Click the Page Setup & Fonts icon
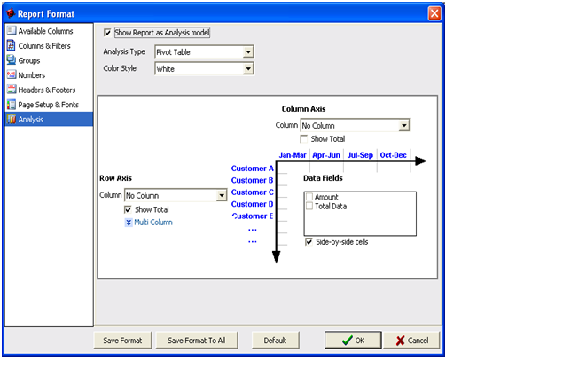The height and width of the screenshot is (392, 563). [11, 105]
